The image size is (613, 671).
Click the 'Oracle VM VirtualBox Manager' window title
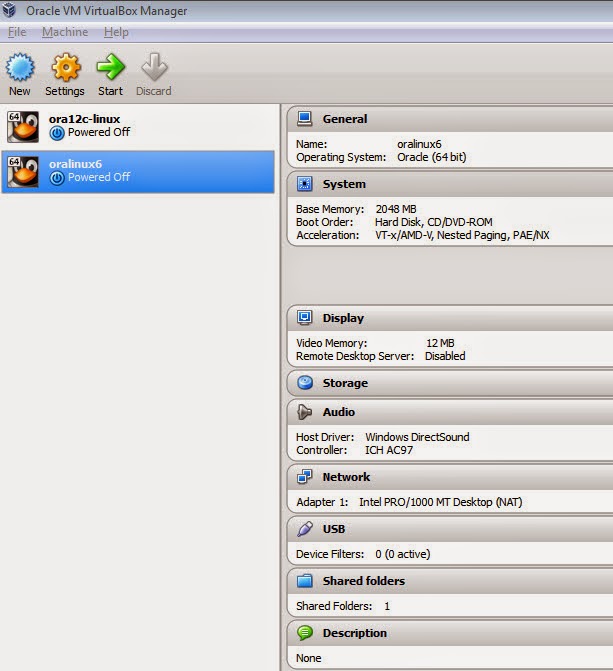(107, 11)
